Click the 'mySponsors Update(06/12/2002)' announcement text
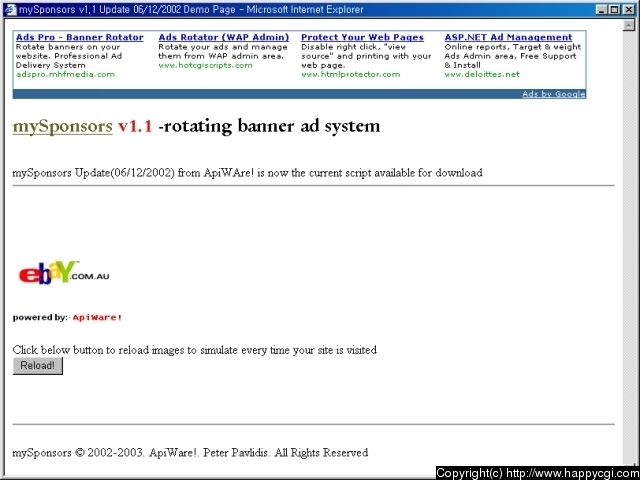This screenshot has width=640, height=480. [x=247, y=173]
